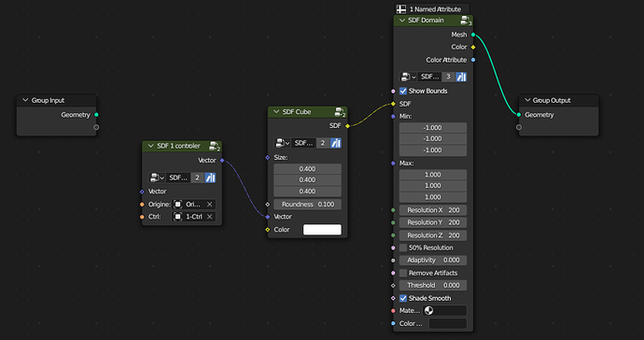Screen dimensions: 644x340
Task: Click user count 2 in SDF 1 controler
Action: tap(197, 177)
